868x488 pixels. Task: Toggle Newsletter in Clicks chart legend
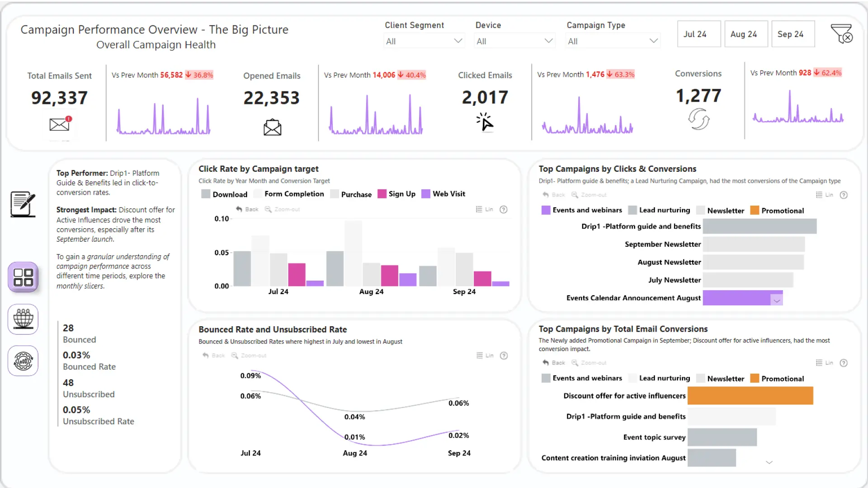click(720, 210)
